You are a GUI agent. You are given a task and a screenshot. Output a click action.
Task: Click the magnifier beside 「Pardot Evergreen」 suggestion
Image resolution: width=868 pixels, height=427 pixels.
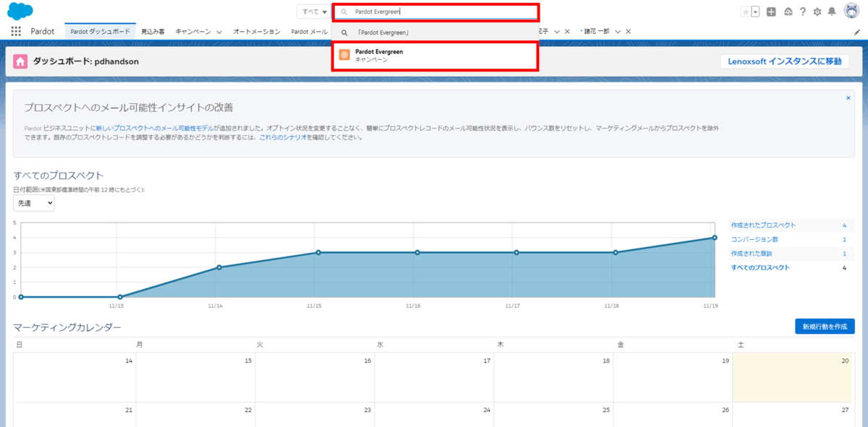344,33
